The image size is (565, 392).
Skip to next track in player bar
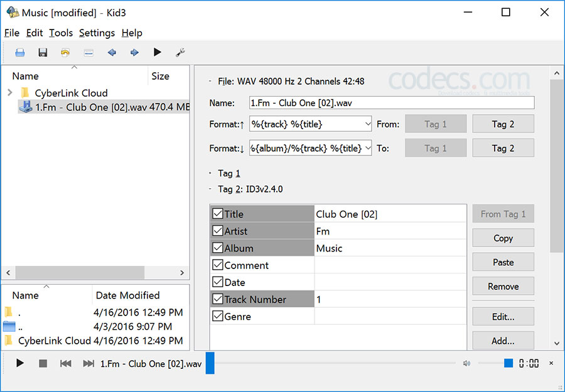89,363
